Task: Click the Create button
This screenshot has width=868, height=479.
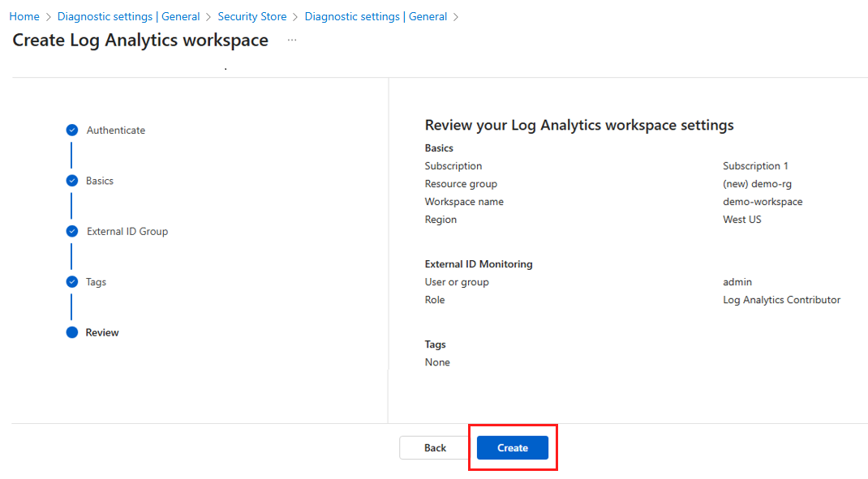Action: (x=512, y=447)
